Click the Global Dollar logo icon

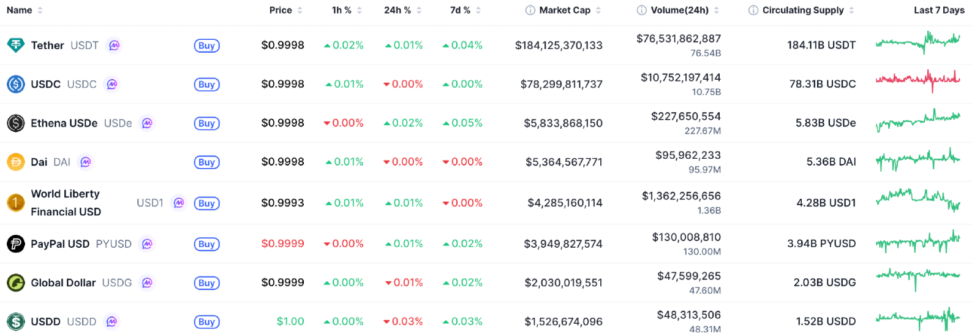(x=15, y=283)
